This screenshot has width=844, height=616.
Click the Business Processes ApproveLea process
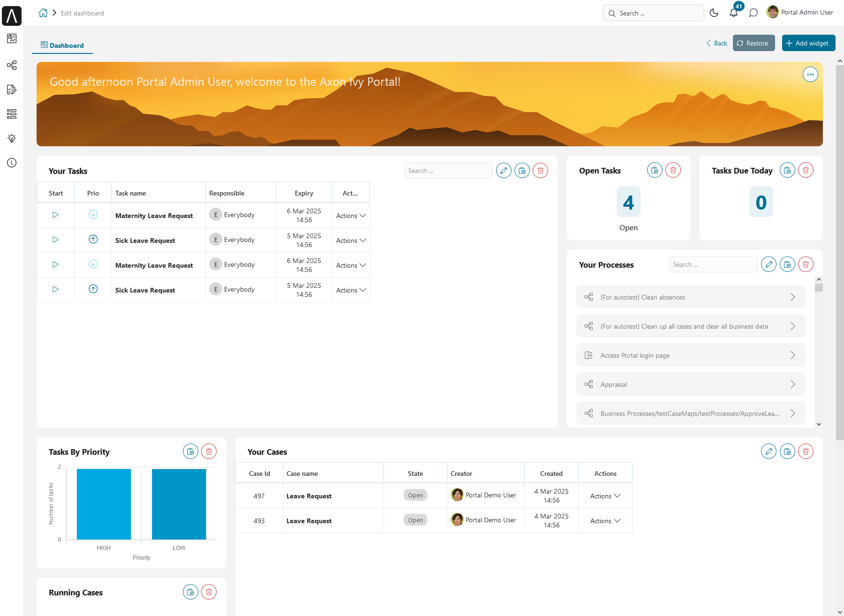click(x=691, y=413)
